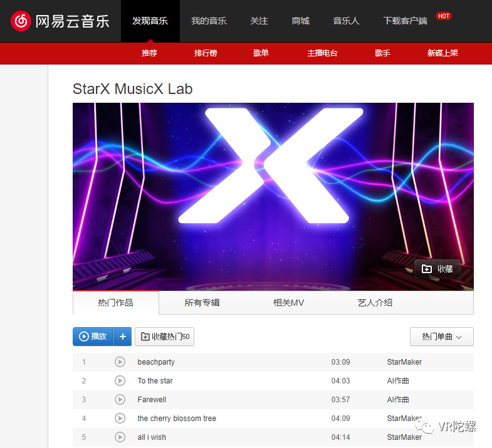Switch to the 相关MV tab
Screen dimensions: 492x448
(288, 303)
